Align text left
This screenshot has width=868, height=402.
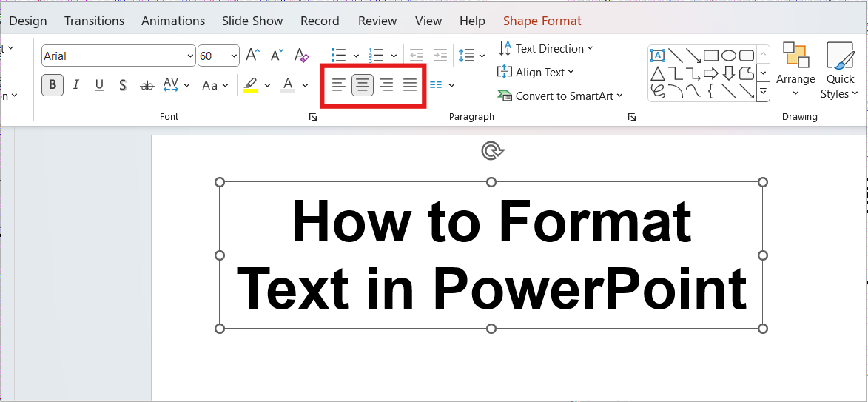click(339, 84)
